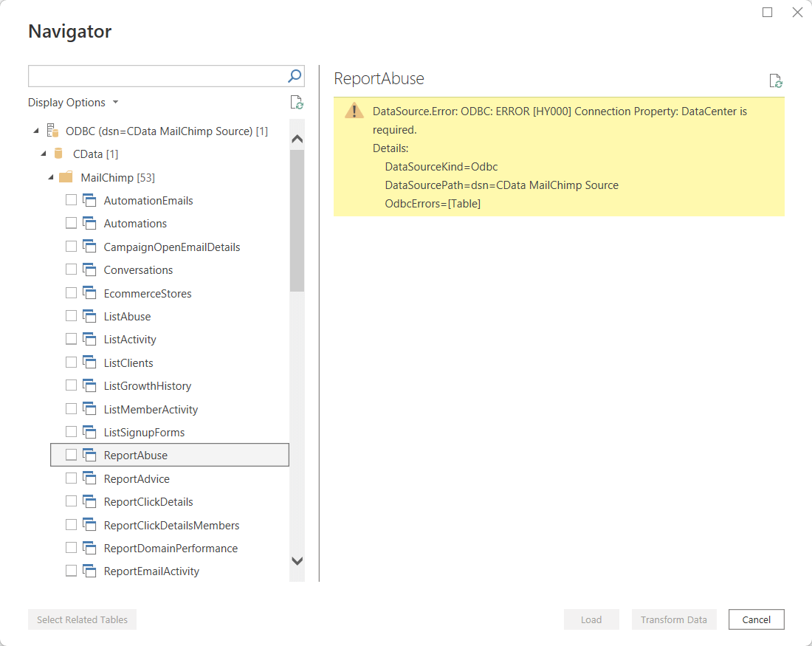Click the Load button
This screenshot has width=812, height=646.
tap(591, 619)
